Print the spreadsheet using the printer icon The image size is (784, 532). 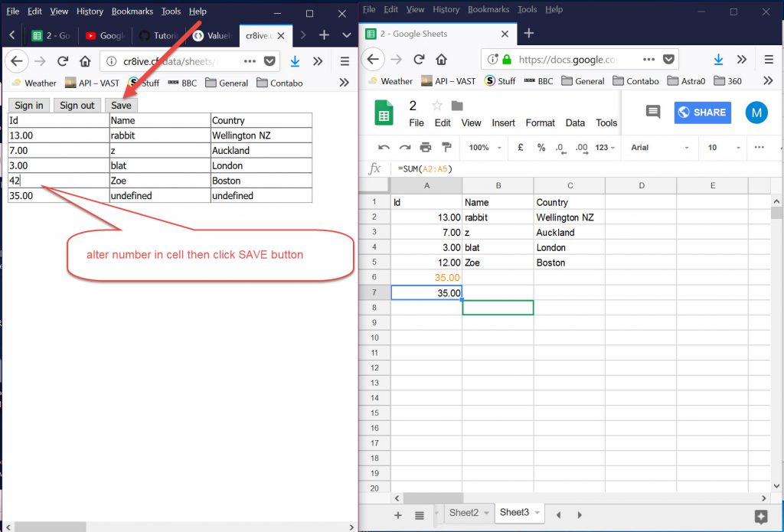426,148
